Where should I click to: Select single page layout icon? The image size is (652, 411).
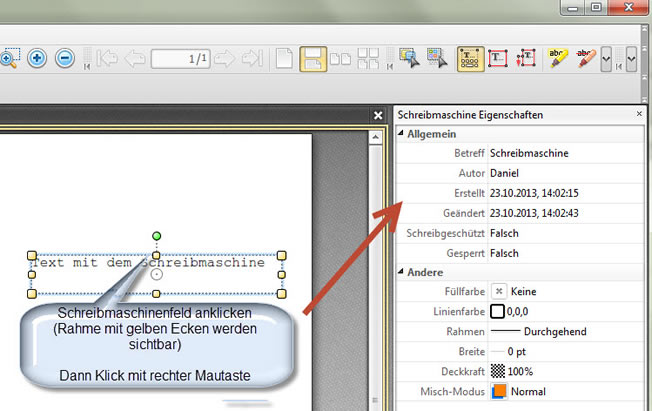(x=284, y=58)
